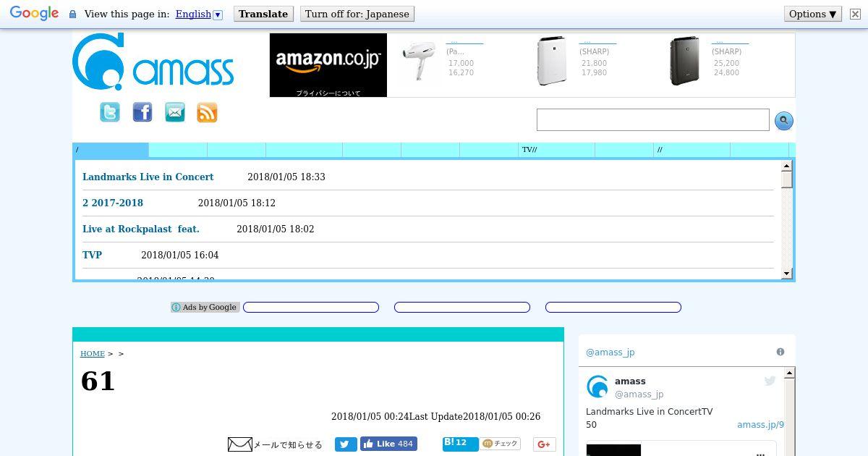The height and width of the screenshot is (456, 868).
Task: Click the news list scroll-up arrow
Action: (787, 166)
